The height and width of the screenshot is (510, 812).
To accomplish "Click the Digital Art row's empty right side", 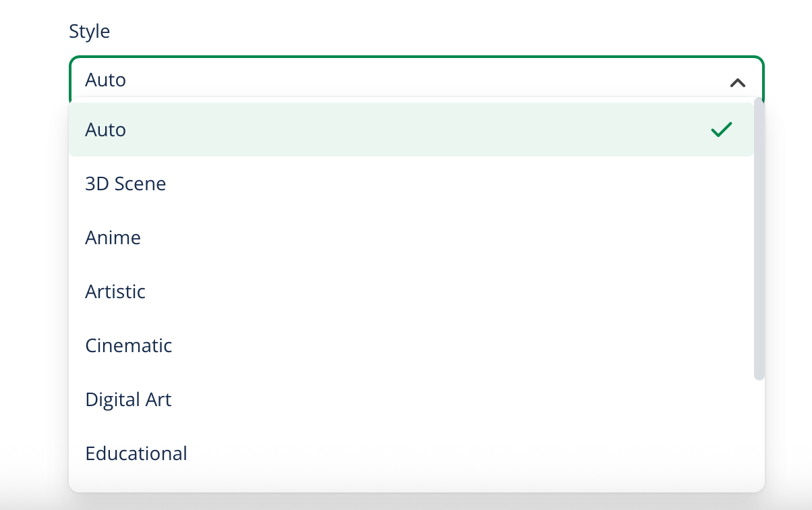I will [x=540, y=399].
